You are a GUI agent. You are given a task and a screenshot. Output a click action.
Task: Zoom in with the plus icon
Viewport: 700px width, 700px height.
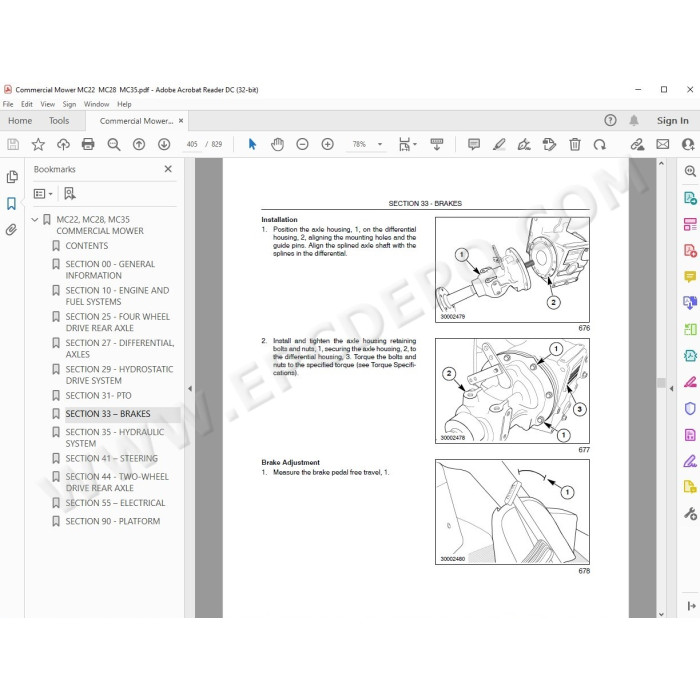328,144
